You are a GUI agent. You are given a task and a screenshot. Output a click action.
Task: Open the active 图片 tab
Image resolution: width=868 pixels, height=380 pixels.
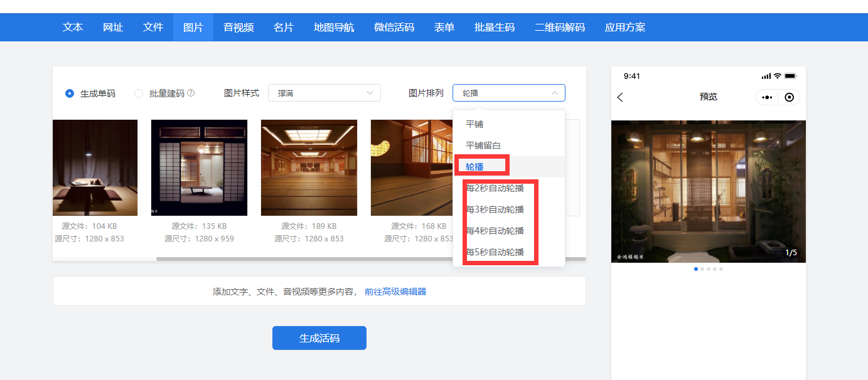tap(193, 28)
